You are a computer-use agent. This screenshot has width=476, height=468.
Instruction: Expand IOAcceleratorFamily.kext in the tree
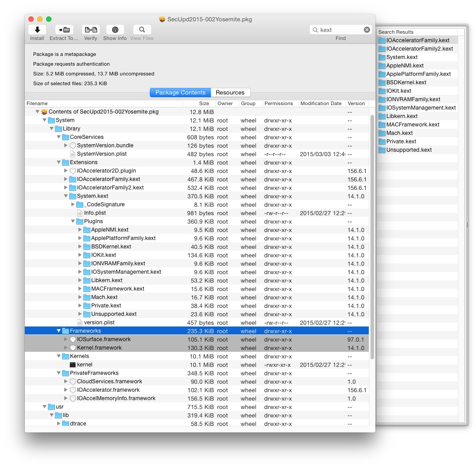coord(66,179)
